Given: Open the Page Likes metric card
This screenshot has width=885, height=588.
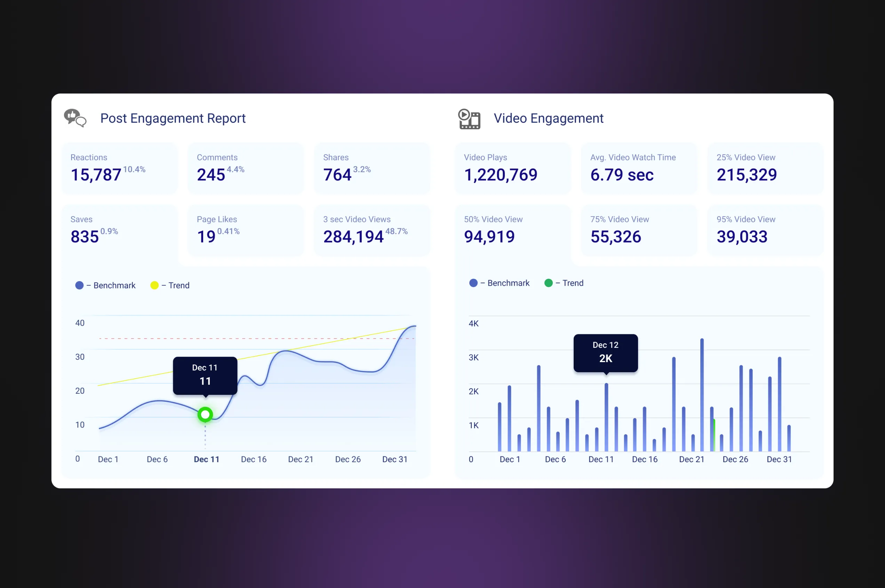Looking at the screenshot, I should [x=246, y=230].
